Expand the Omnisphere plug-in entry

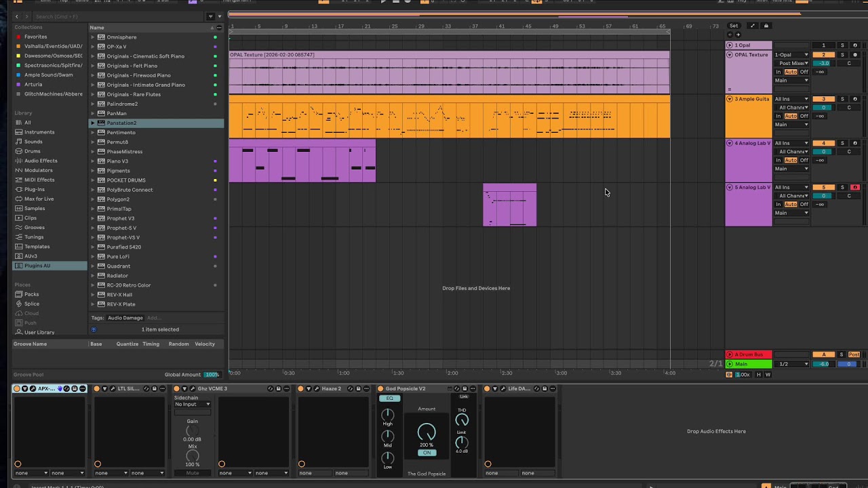coord(92,37)
